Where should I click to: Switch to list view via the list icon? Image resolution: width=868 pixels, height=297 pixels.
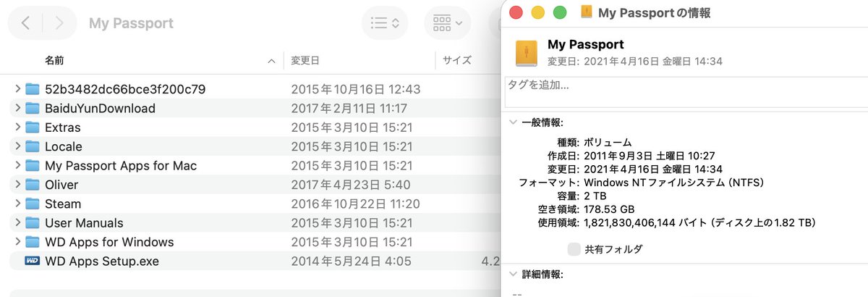click(385, 23)
